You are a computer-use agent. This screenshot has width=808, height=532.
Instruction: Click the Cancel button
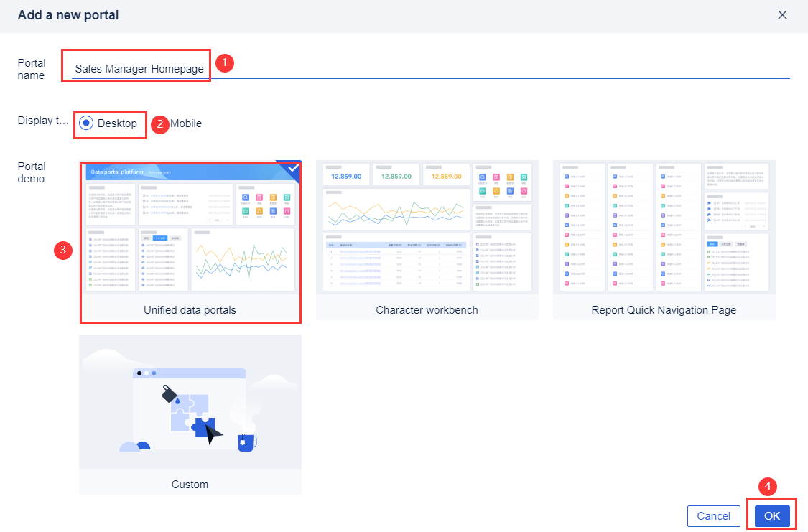[714, 516]
